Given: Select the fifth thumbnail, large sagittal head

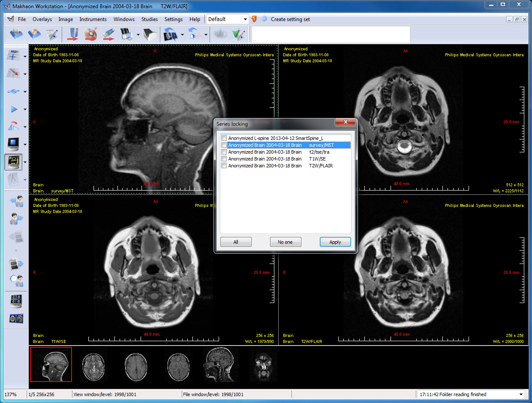Looking at the screenshot, I should [220, 364].
